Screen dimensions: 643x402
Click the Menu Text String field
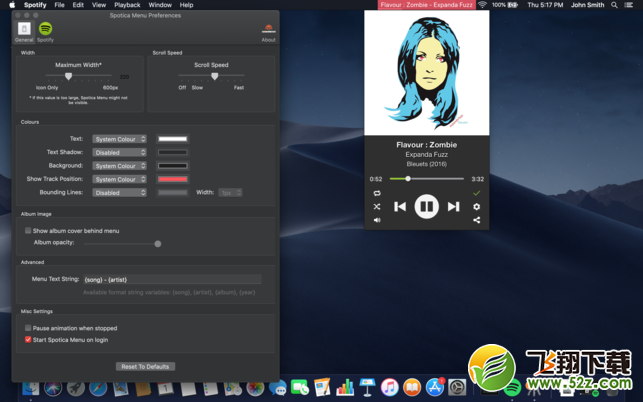[172, 279]
